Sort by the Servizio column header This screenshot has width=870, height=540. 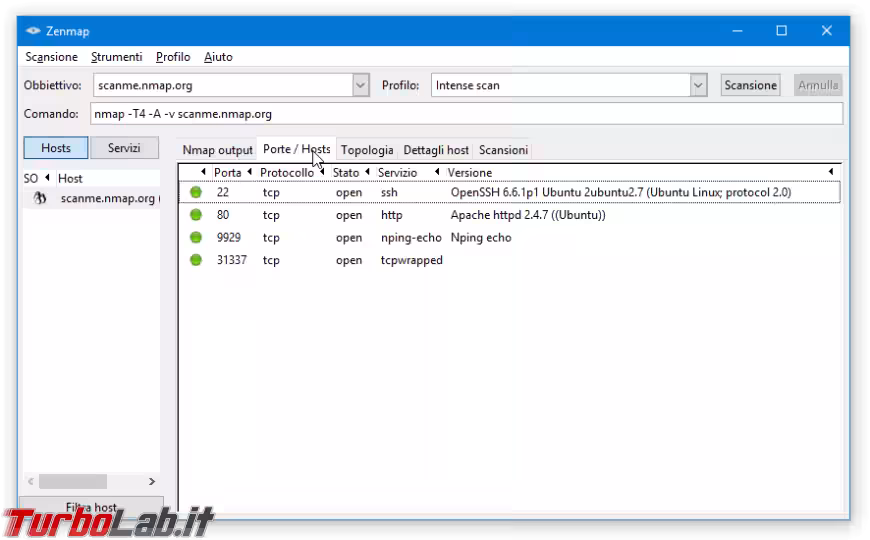click(x=397, y=173)
